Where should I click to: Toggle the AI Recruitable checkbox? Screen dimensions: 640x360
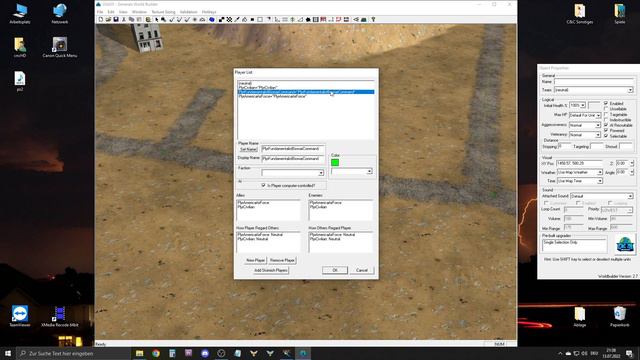pos(606,125)
